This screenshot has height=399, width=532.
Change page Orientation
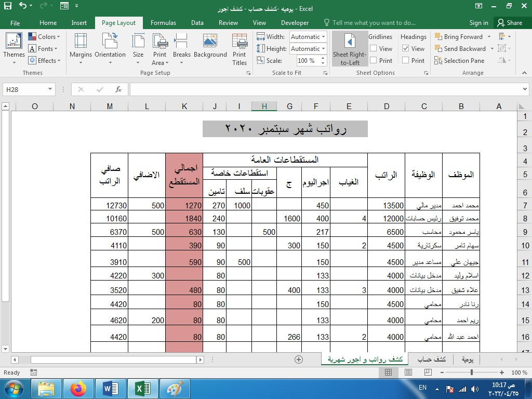pyautogui.click(x=110, y=48)
